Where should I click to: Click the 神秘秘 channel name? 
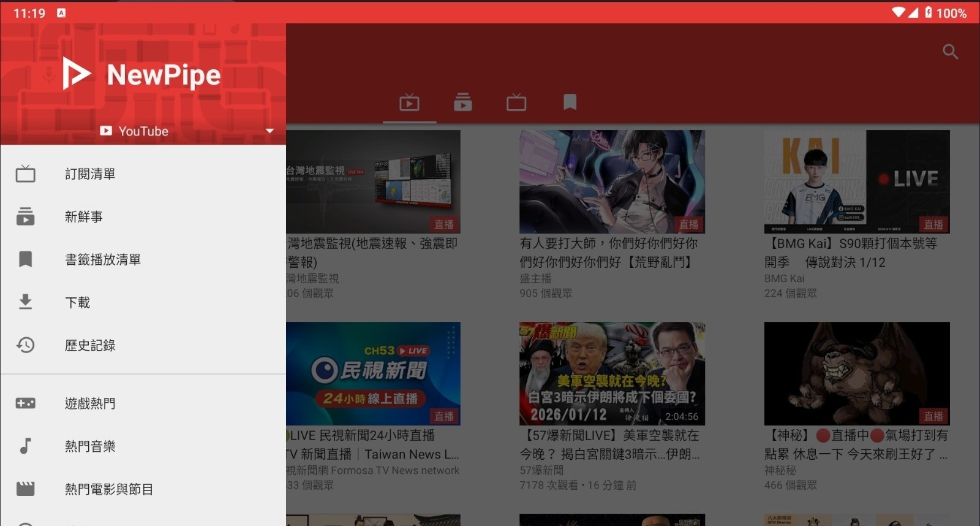(780, 470)
